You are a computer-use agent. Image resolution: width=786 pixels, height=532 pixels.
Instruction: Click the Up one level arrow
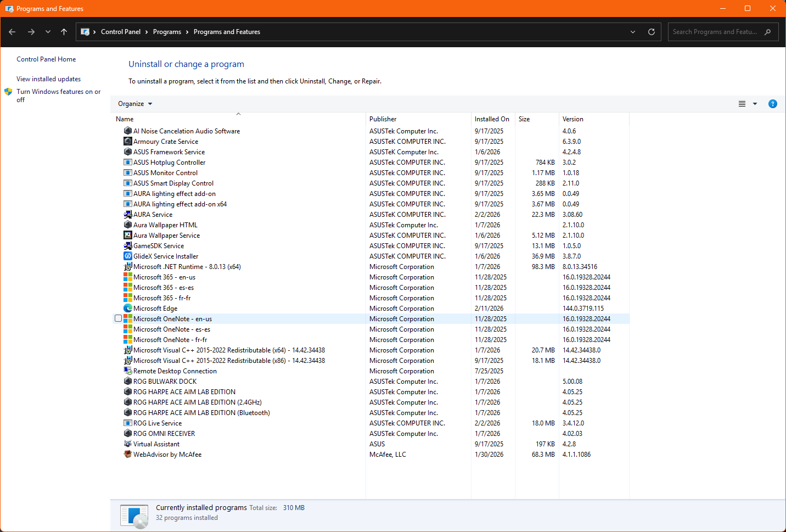coord(64,32)
